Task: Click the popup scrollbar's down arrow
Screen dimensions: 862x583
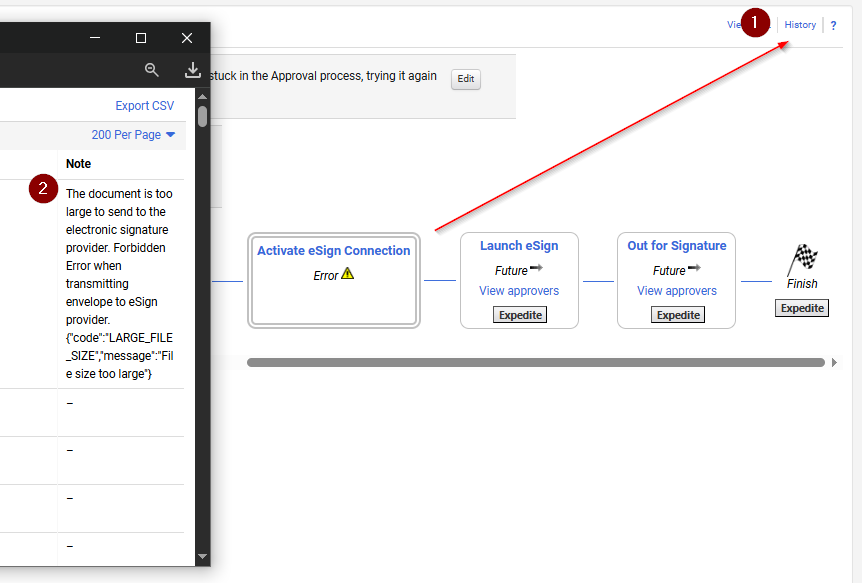Action: (203, 556)
